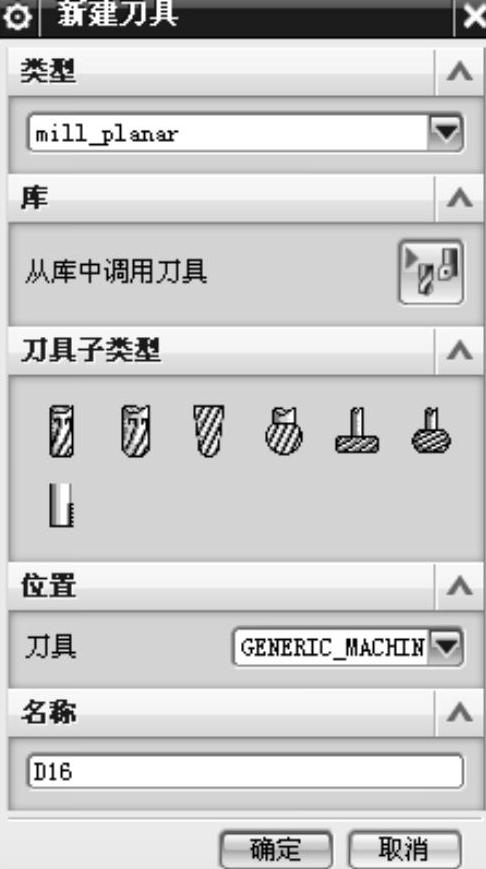Select the T-cutter subtype icon
Viewport: 486px width, 869px height.
[x=357, y=431]
